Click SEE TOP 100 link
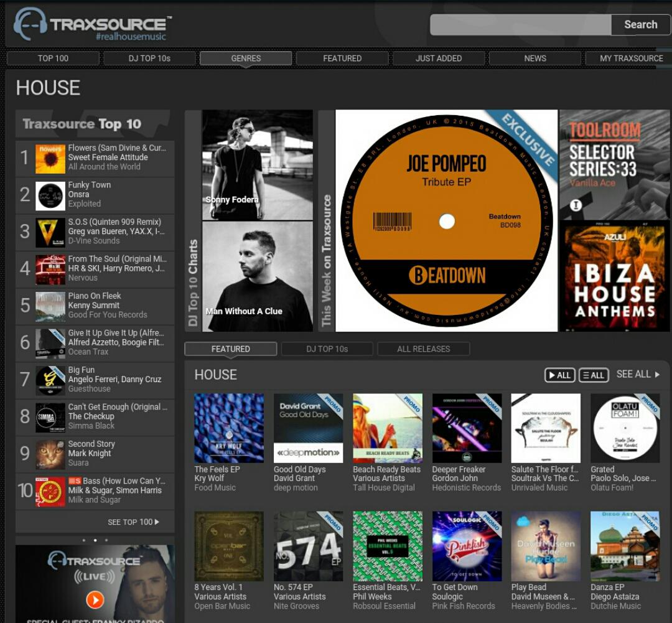The height and width of the screenshot is (623, 672). coord(133,522)
